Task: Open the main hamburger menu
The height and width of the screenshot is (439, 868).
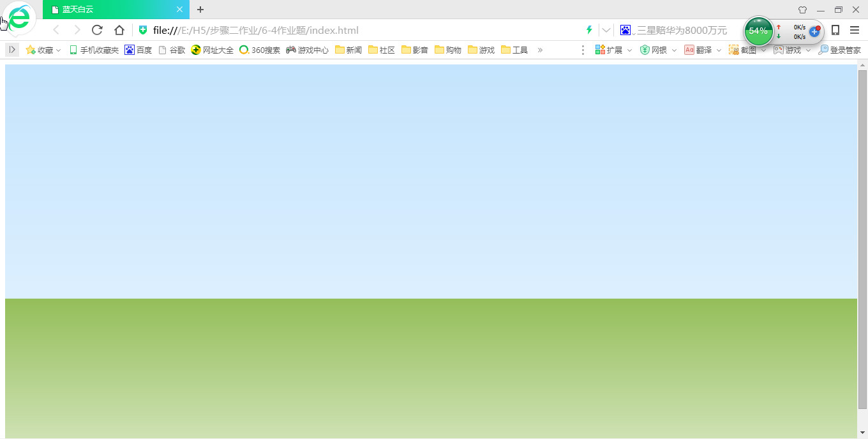Action: [x=855, y=29]
